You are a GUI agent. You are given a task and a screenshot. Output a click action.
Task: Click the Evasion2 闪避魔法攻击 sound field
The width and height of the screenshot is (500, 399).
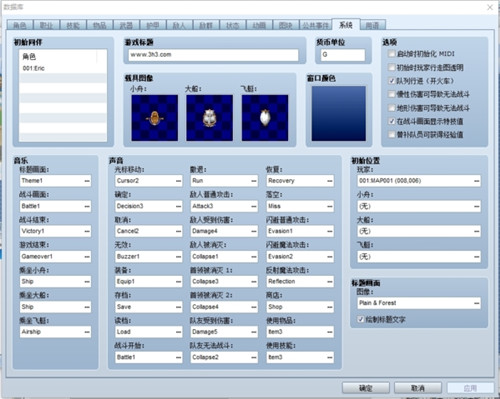[x=300, y=256]
